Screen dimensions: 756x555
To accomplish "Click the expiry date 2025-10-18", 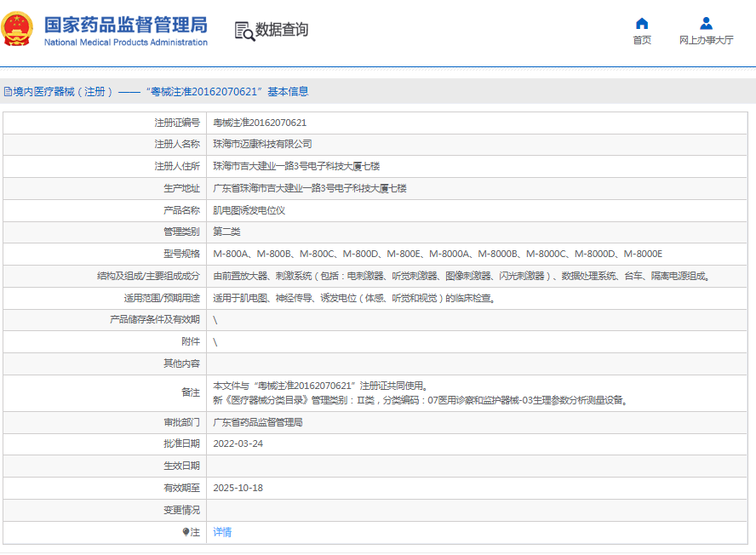I will pyautogui.click(x=238, y=488).
